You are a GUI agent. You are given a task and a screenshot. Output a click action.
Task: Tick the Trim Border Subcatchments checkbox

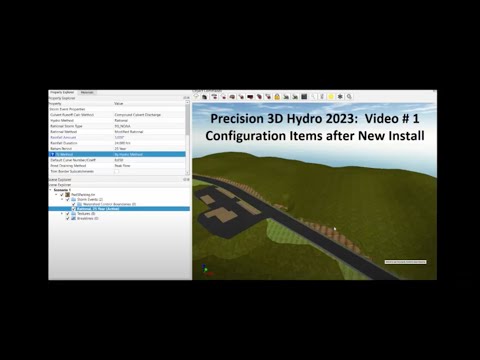(117, 171)
